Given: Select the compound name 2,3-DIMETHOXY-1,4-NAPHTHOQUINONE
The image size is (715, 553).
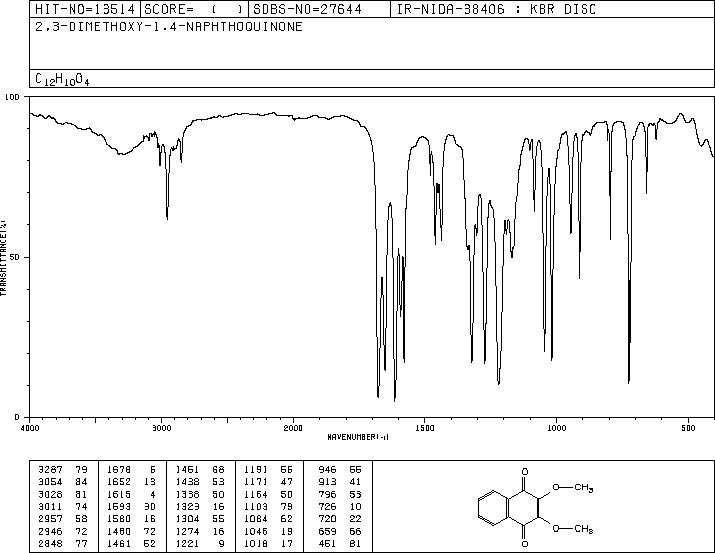Looking at the screenshot, I should point(169,27).
